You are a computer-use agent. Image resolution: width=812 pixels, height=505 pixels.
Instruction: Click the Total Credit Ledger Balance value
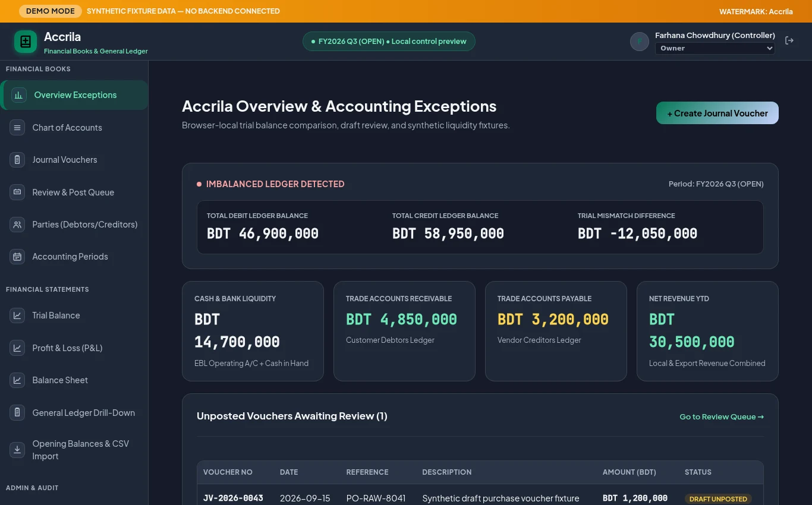pos(448,233)
